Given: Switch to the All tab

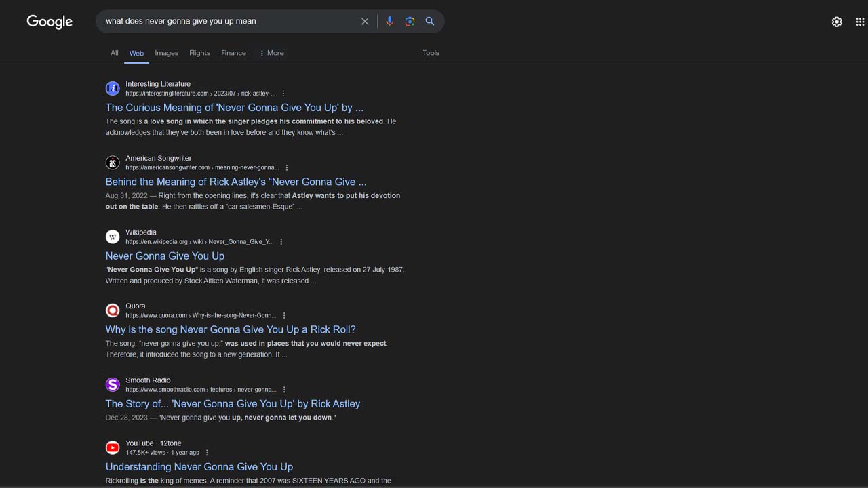Looking at the screenshot, I should [114, 53].
